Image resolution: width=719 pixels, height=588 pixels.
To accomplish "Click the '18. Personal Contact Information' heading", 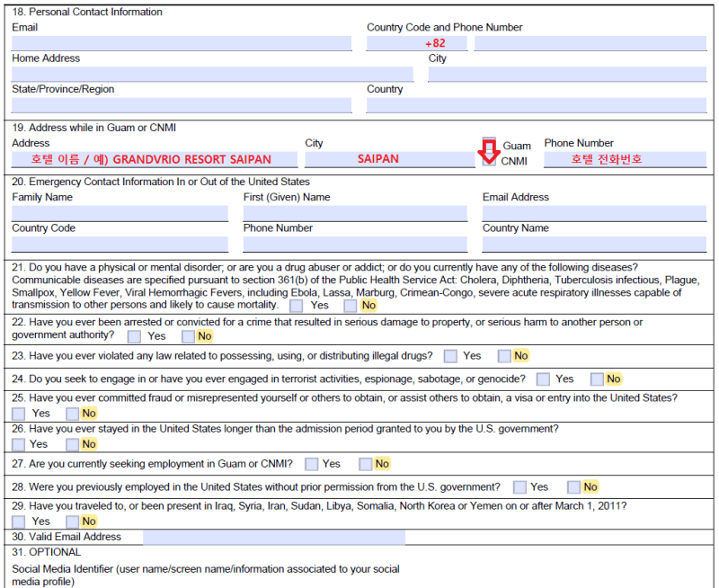I will [x=87, y=12].
